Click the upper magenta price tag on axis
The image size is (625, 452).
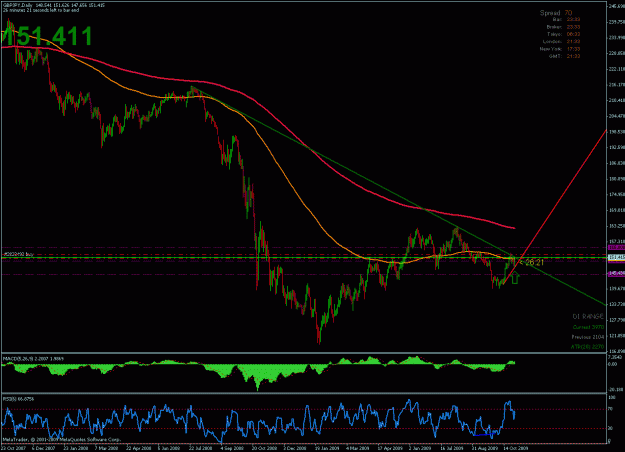(616, 248)
